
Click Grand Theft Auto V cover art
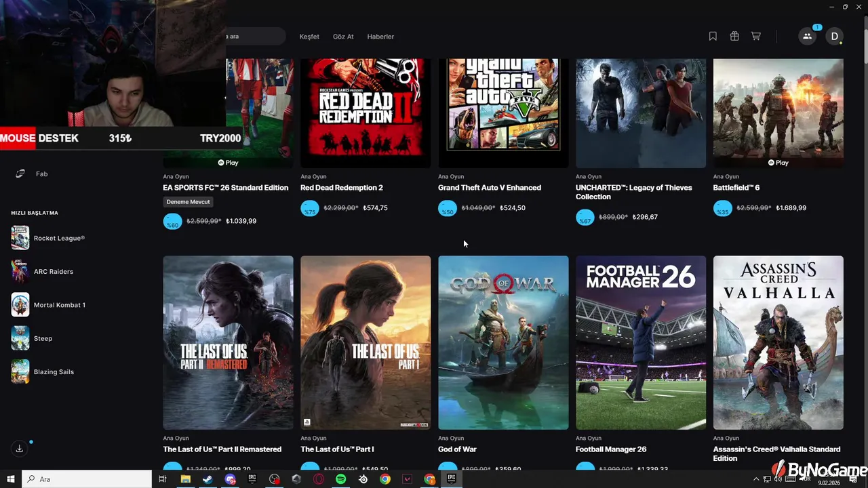coord(503,113)
